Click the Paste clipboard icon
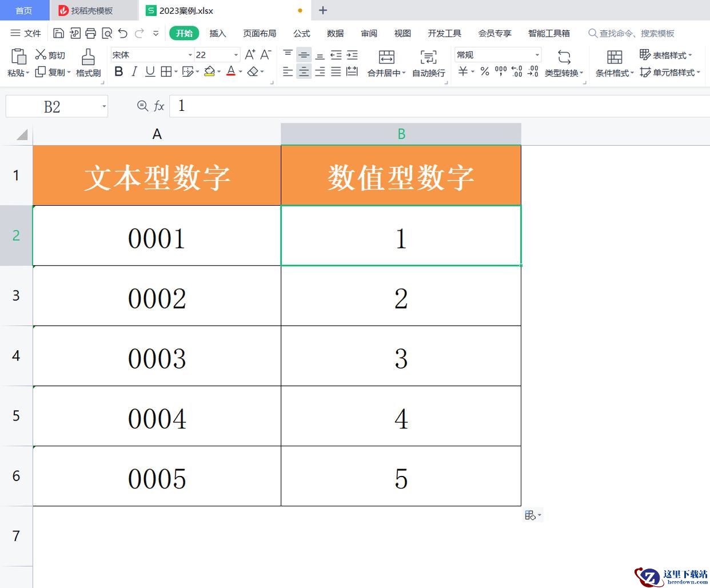The image size is (710, 588). pos(18,56)
